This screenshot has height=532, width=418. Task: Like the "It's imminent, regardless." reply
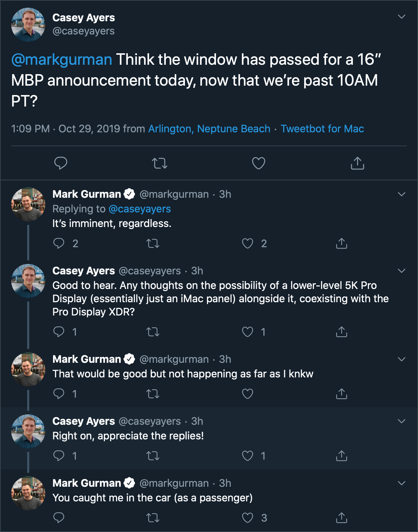(248, 243)
